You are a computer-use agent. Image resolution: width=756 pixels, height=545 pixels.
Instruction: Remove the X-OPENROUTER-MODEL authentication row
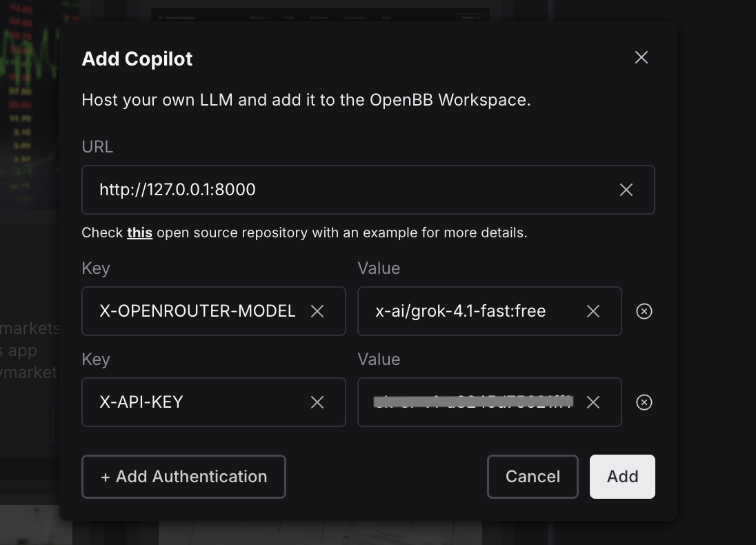pos(644,311)
